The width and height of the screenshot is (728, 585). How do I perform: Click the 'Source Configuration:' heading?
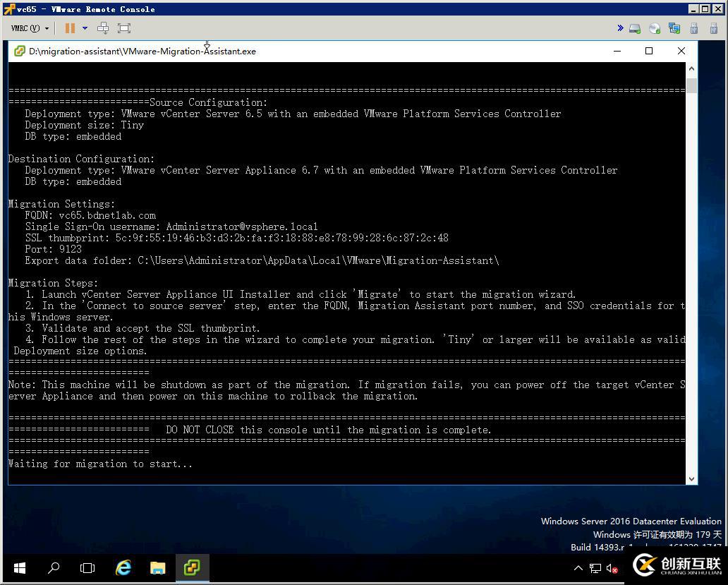click(209, 102)
